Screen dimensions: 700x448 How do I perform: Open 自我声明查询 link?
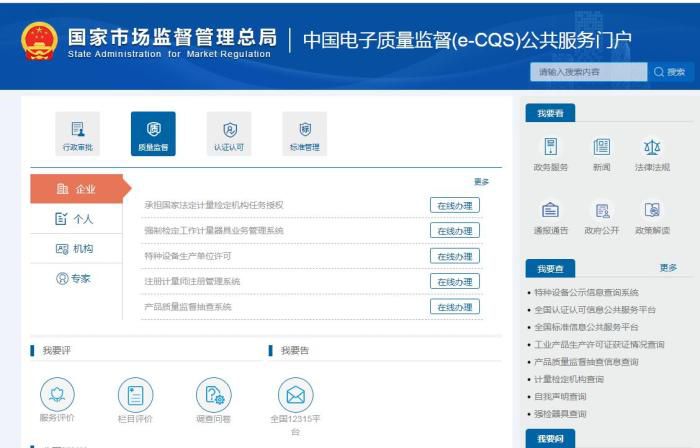click(x=560, y=397)
